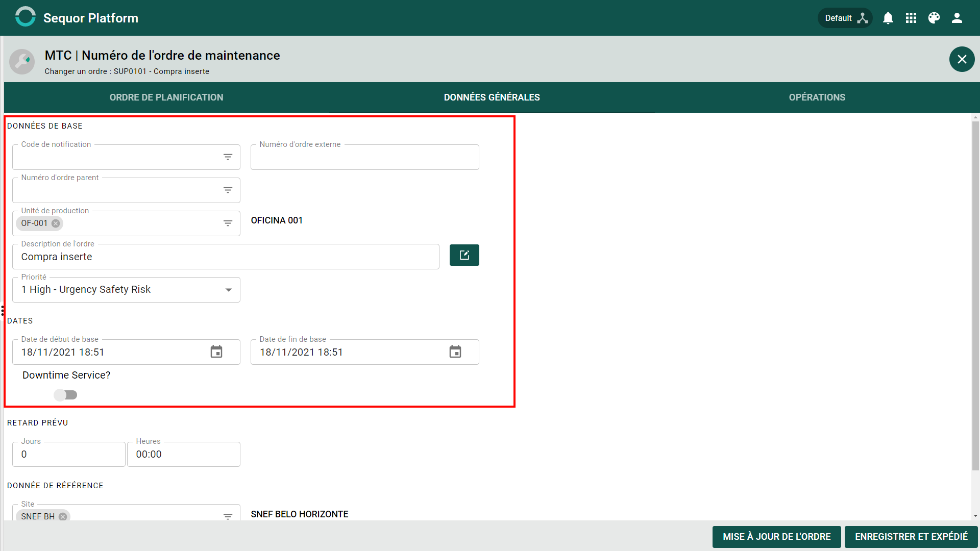Screen dimensions: 980x551
Task: Toggle the Downtime Service switch
Action: tap(66, 395)
